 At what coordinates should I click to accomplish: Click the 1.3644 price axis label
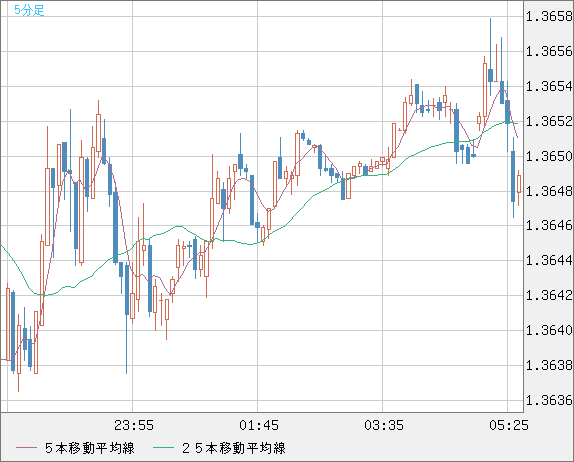tap(549, 260)
